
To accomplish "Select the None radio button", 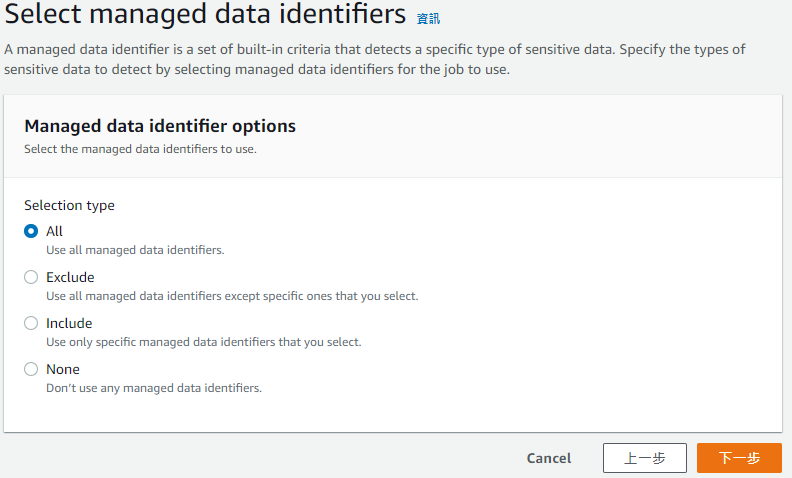I will [x=31, y=369].
